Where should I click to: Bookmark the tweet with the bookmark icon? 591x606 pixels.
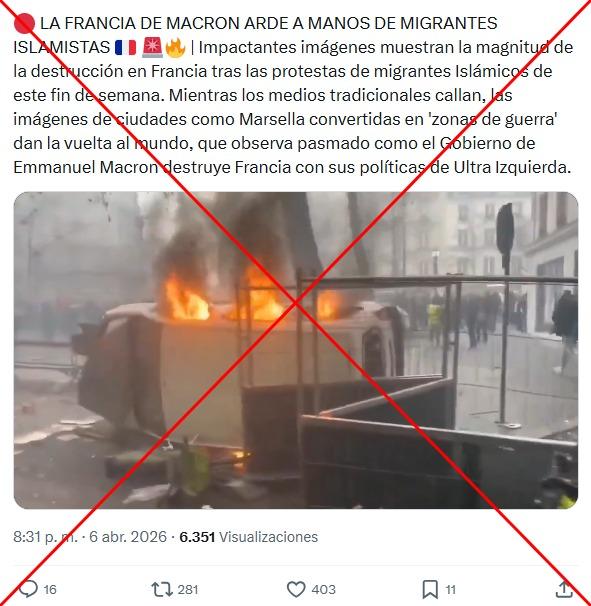pos(430,589)
